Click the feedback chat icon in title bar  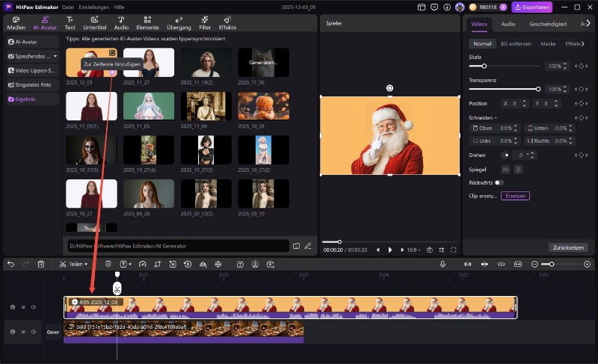[434, 7]
